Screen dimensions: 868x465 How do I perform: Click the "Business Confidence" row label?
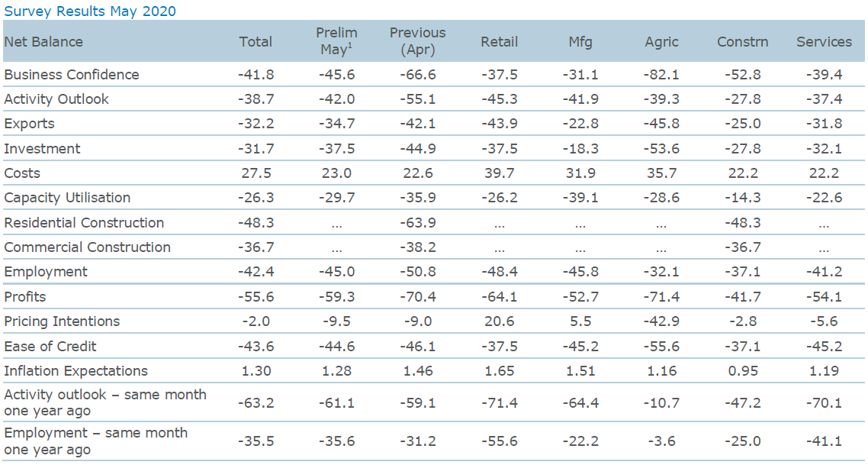pos(72,75)
